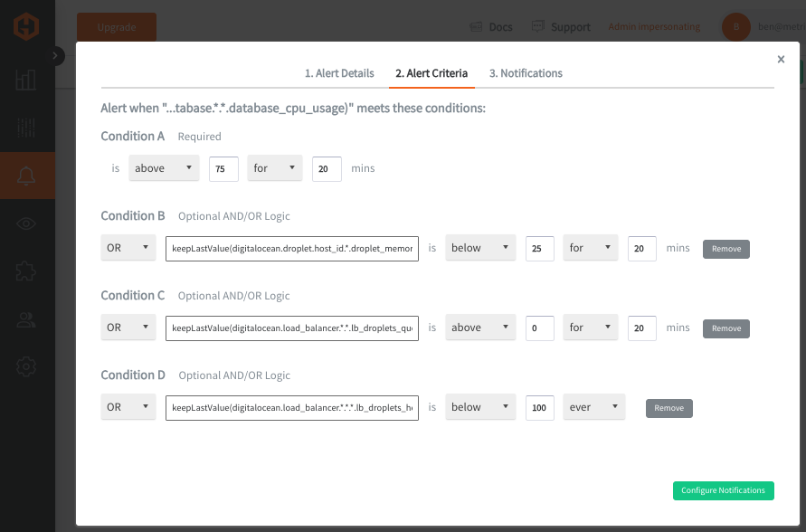Screen dimensions: 806x532
Task: Open the Alerts bell sidebar icon
Action: point(26,176)
